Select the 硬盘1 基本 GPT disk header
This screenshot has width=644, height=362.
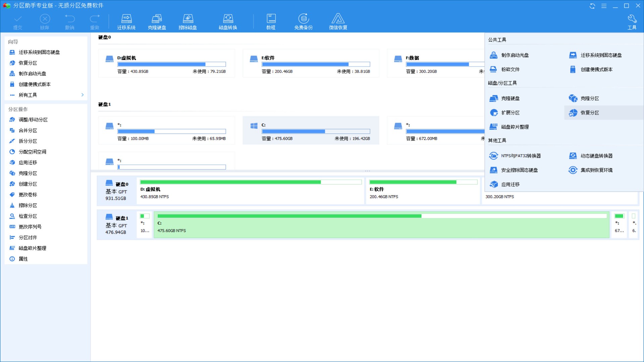pyautogui.click(x=117, y=225)
